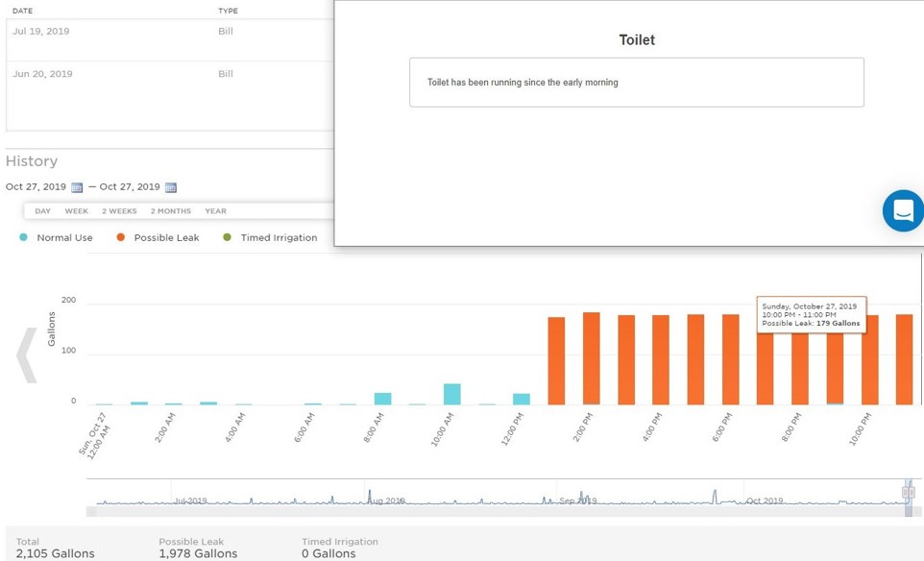Switch to the DAY view tab
Image resolution: width=924 pixels, height=561 pixels.
coord(43,211)
